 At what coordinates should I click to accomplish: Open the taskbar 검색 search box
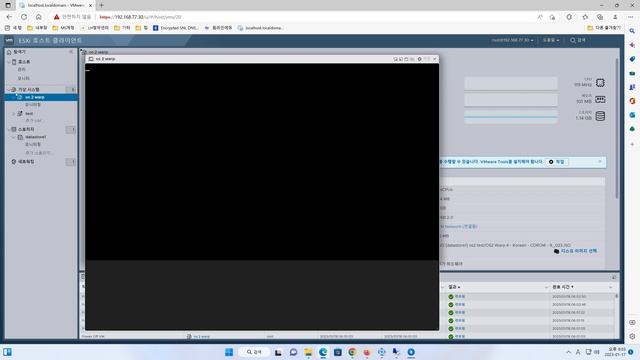coord(253,352)
